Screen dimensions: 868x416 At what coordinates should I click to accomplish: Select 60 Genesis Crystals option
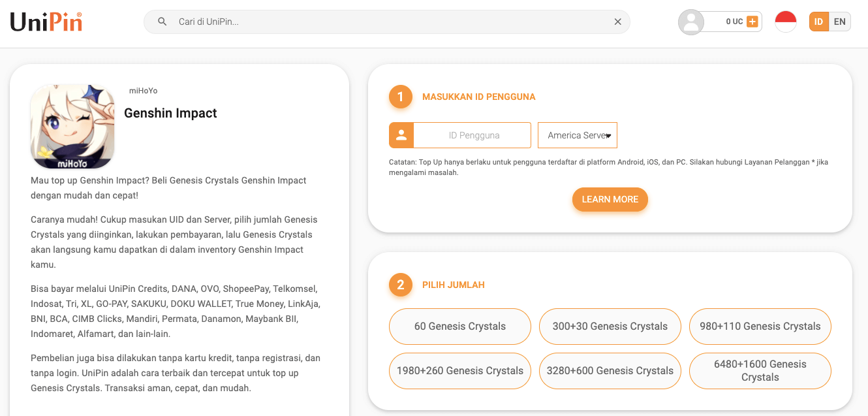point(460,327)
